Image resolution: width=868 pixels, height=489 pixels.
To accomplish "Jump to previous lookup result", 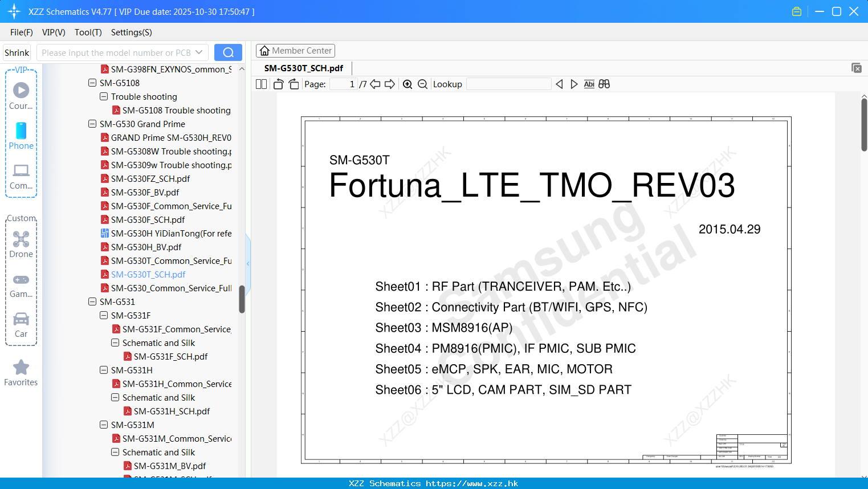I will [559, 84].
